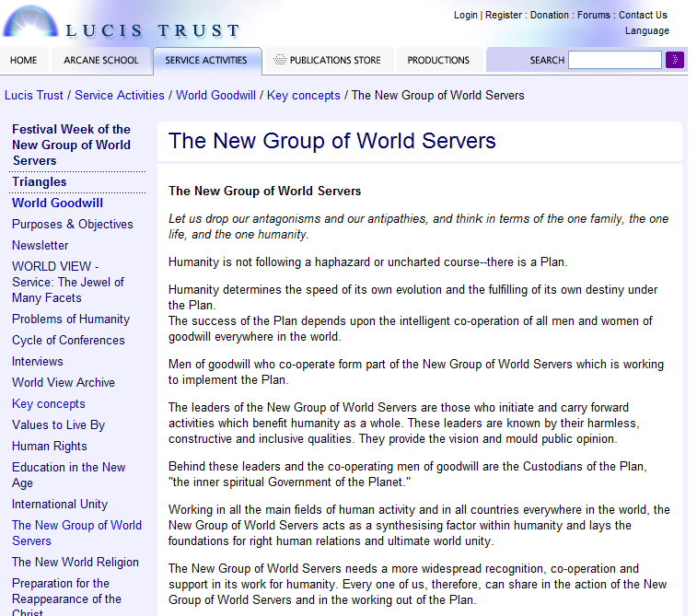Open Cycle of Conferences link

tap(68, 340)
